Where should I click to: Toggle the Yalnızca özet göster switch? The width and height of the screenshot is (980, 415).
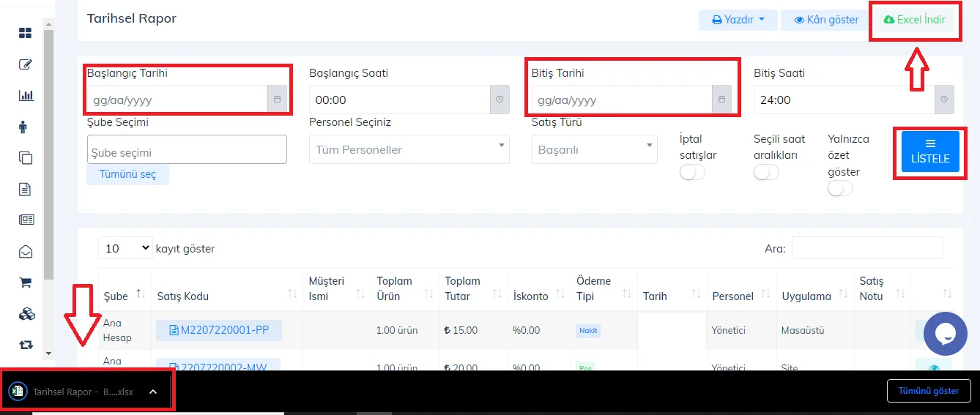tap(840, 188)
